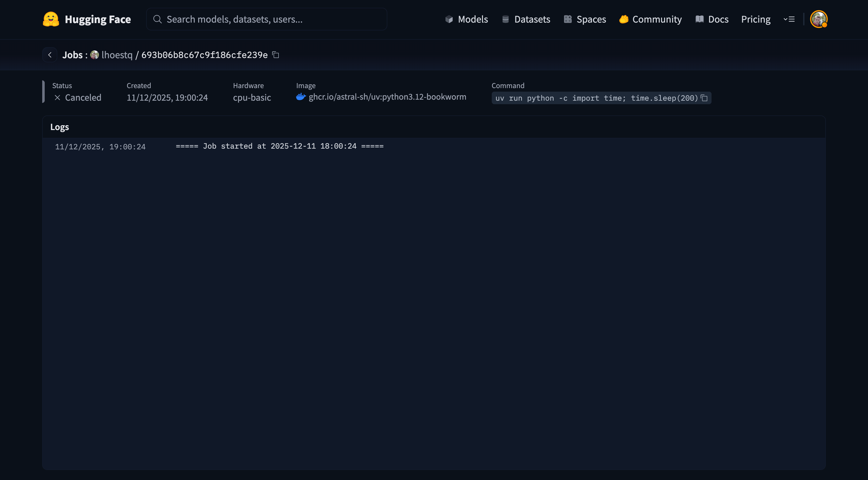Click the back arrow beside Jobs
This screenshot has width=868, height=480.
(x=50, y=55)
